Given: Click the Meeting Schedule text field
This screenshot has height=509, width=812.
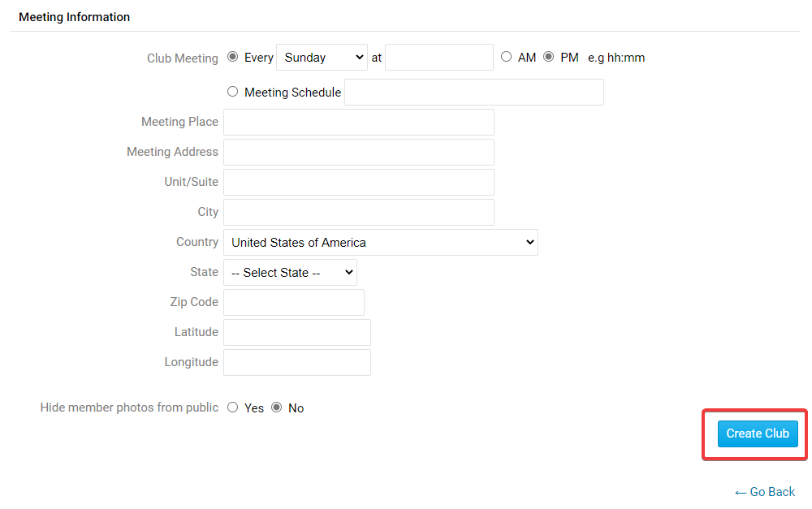Looking at the screenshot, I should pos(474,93).
